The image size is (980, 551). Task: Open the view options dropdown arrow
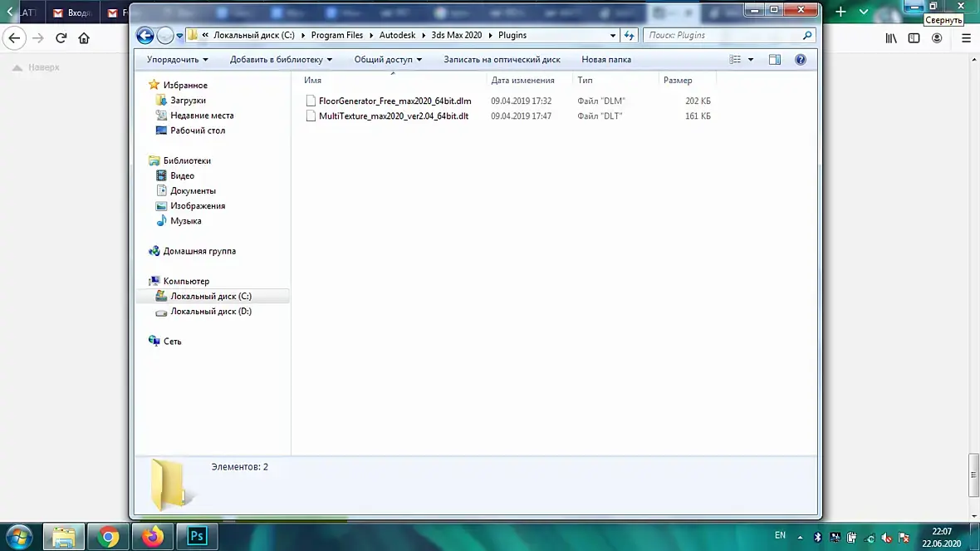[751, 59]
